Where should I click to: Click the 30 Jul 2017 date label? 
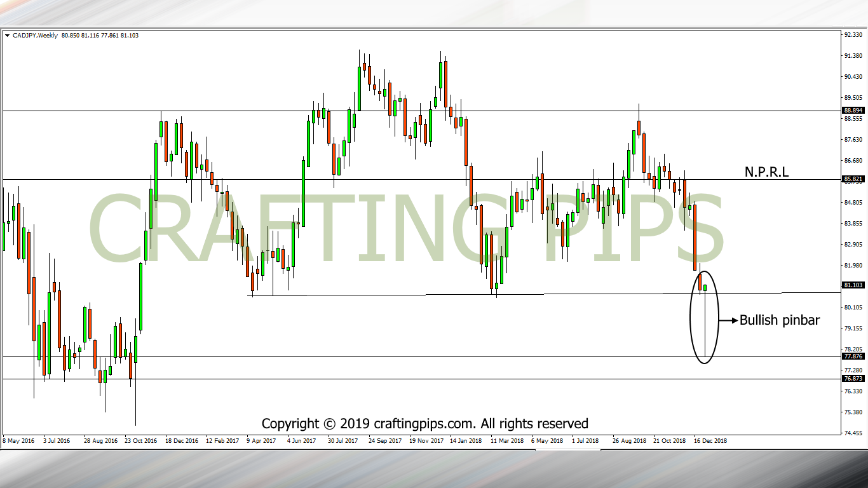[x=343, y=440]
